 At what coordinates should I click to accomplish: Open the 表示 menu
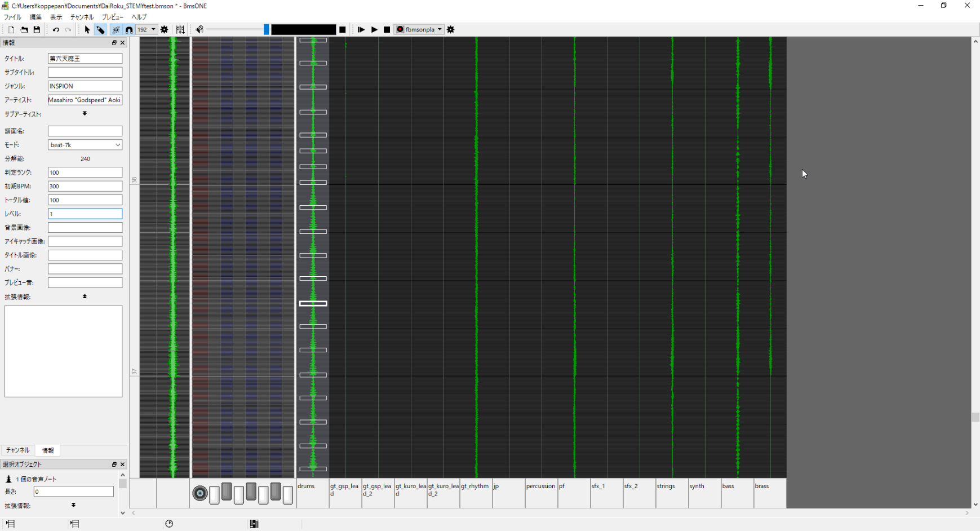(x=56, y=17)
